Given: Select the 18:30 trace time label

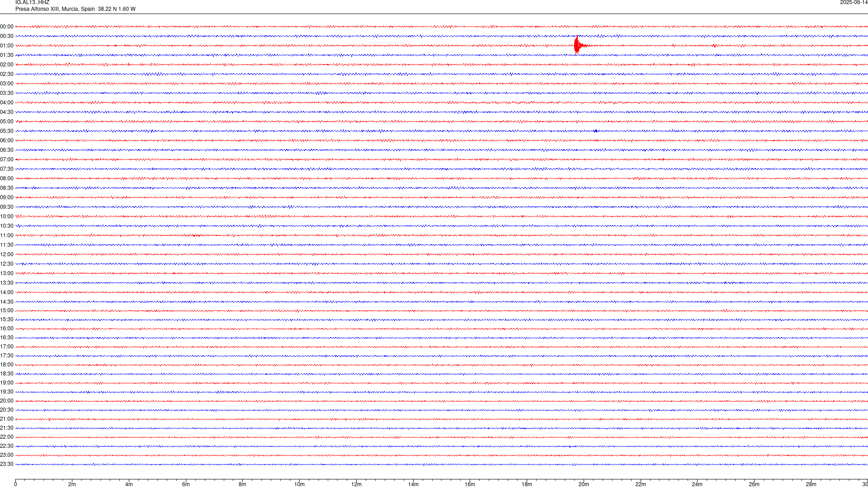Looking at the screenshot, I should (x=7, y=374).
